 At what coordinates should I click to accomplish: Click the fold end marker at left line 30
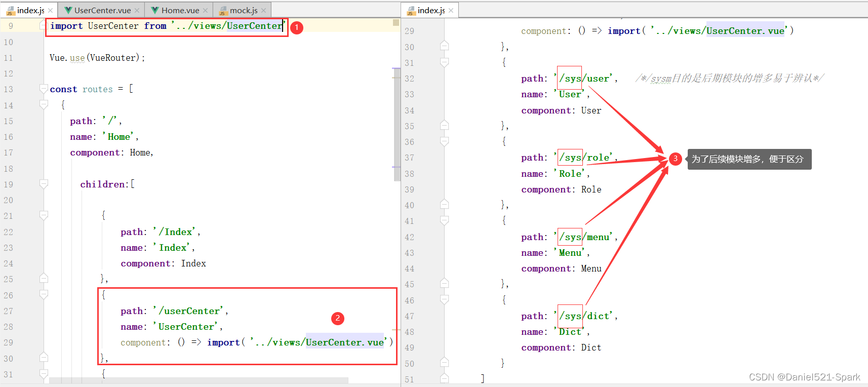coord(44,358)
